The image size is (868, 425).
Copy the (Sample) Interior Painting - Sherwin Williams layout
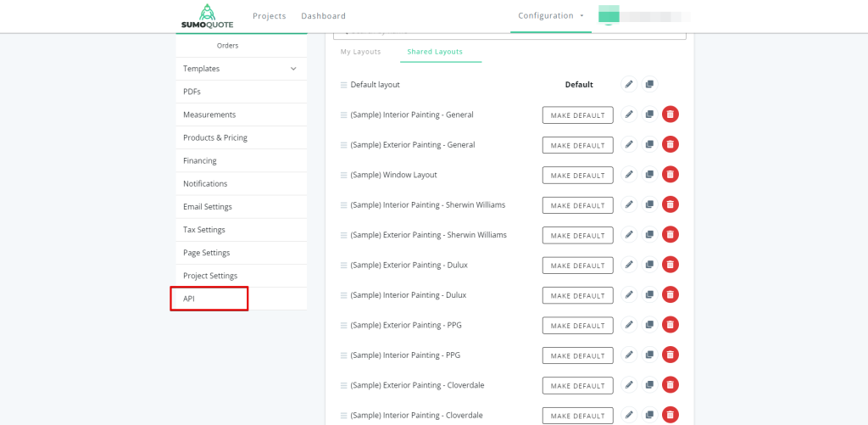click(649, 204)
